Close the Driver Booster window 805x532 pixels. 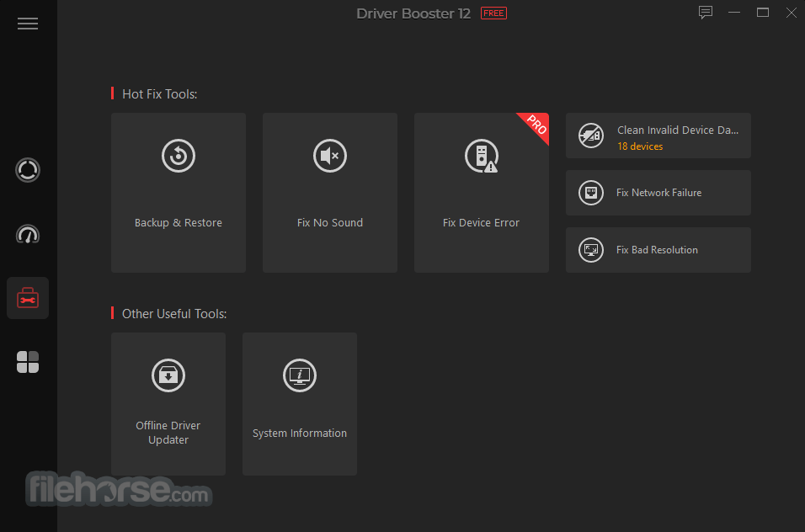(792, 13)
